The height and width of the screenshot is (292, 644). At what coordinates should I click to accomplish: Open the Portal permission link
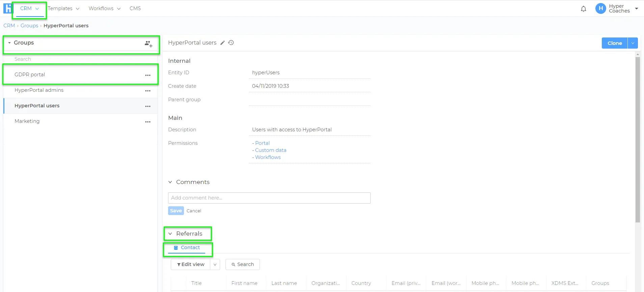pyautogui.click(x=262, y=143)
